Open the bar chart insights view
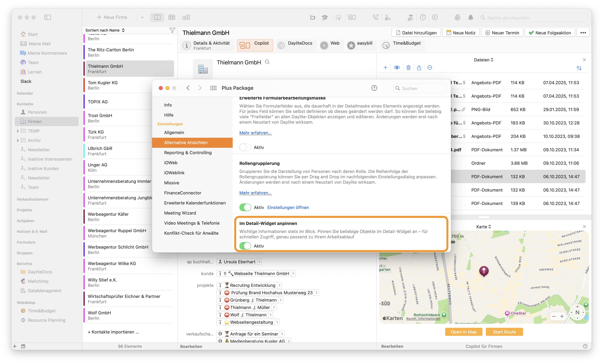This screenshot has height=364, width=603. coord(186,17)
